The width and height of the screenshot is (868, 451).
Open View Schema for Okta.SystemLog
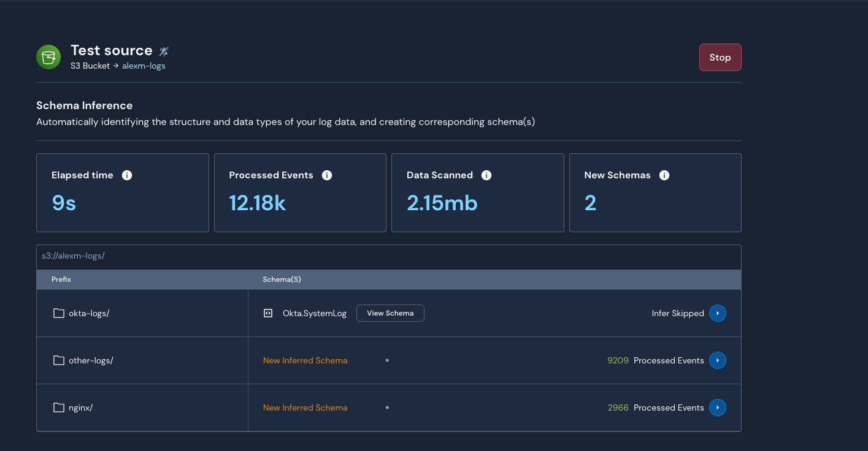pyautogui.click(x=390, y=313)
